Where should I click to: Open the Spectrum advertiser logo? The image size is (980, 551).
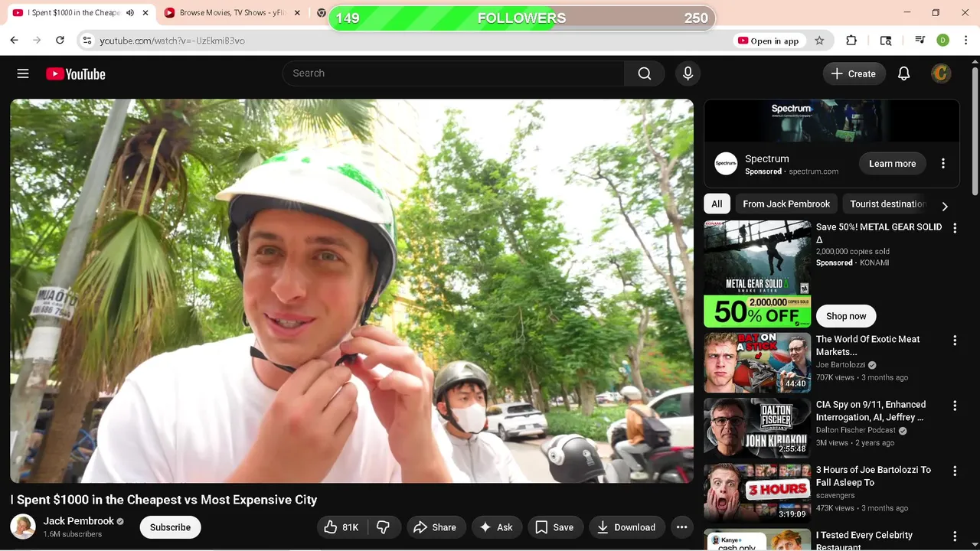coord(726,164)
